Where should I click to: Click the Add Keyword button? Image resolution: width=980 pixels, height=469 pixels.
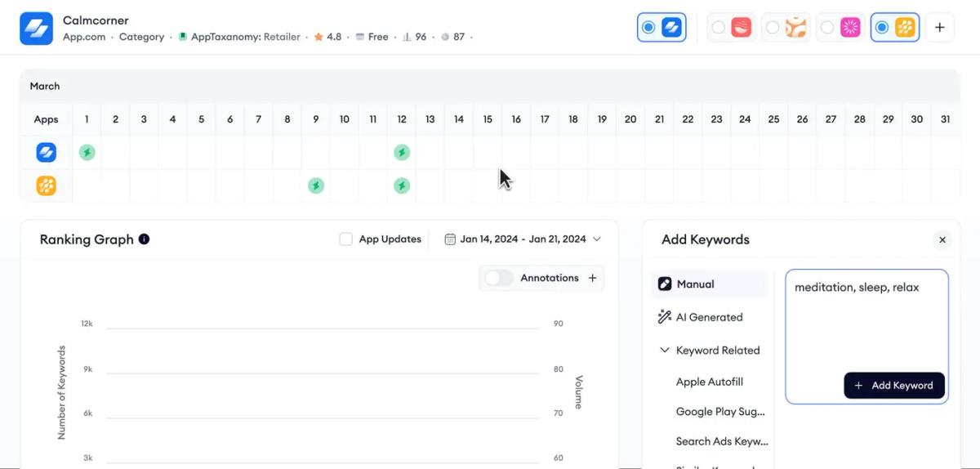tap(894, 386)
